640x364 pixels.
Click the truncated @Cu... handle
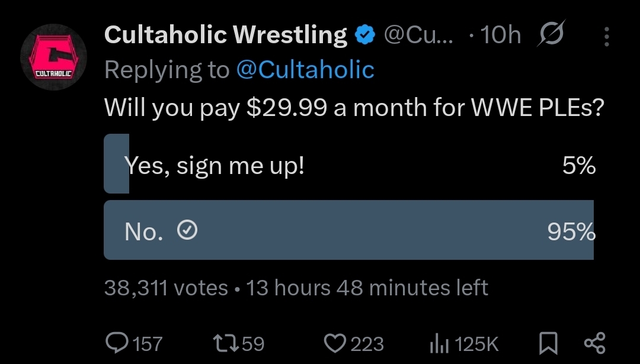(418, 36)
